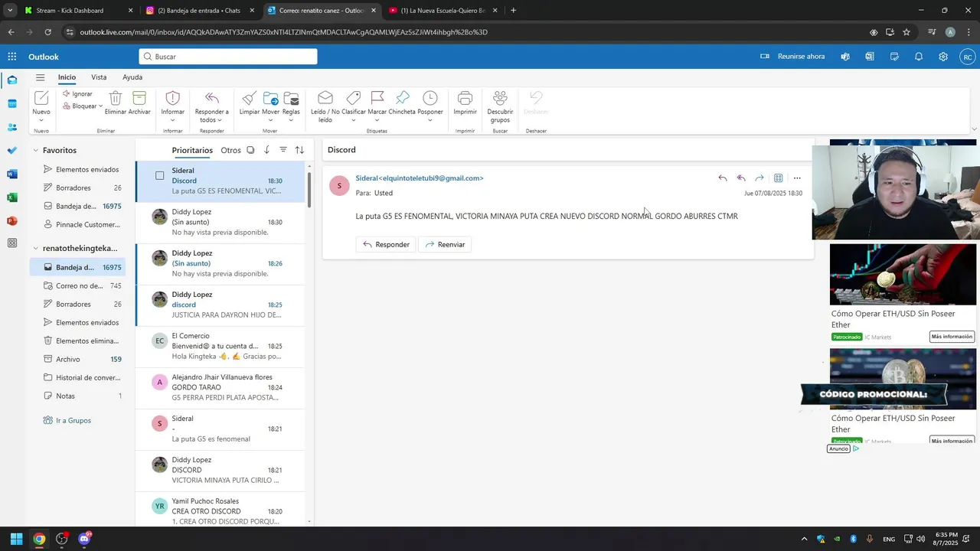This screenshot has width=980, height=551.
Task: Open Teams icon in Outlook header
Action: pos(845,57)
